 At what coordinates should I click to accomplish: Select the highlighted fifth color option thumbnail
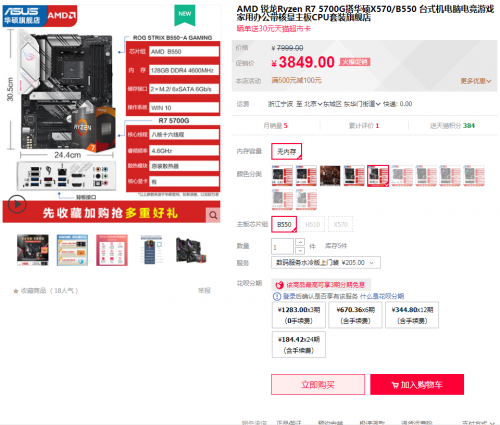(378, 176)
